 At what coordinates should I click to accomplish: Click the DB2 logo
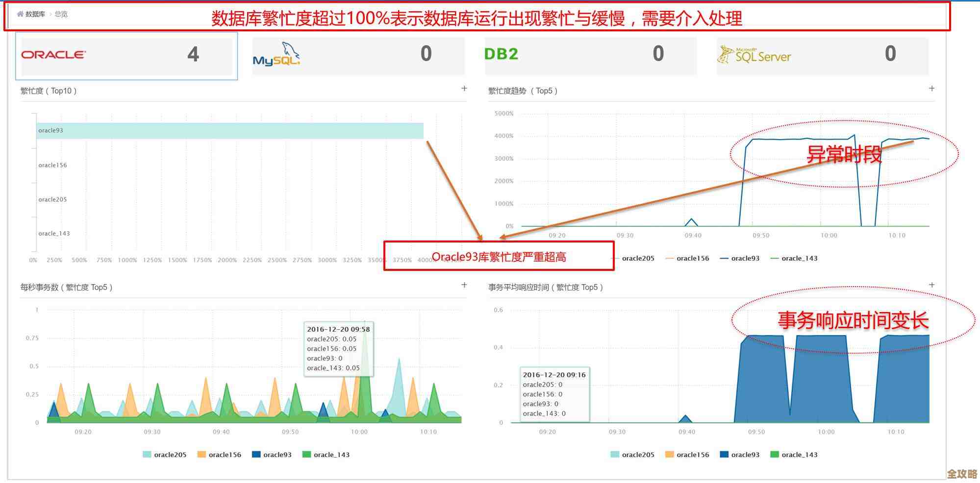(x=501, y=54)
